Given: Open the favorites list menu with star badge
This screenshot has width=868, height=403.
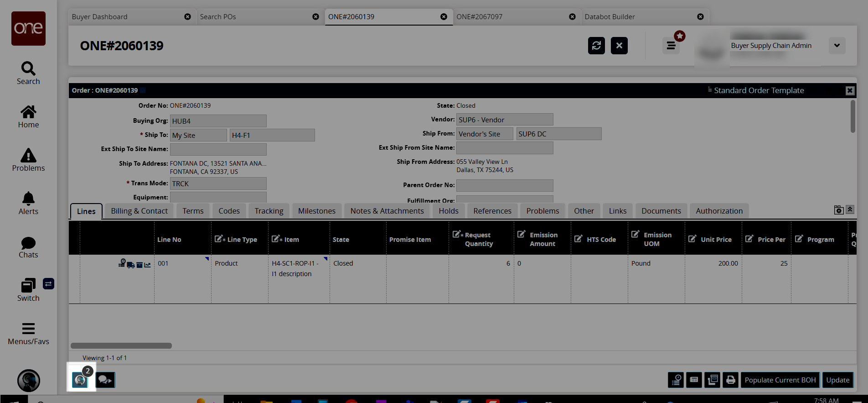Looking at the screenshot, I should click(x=671, y=45).
